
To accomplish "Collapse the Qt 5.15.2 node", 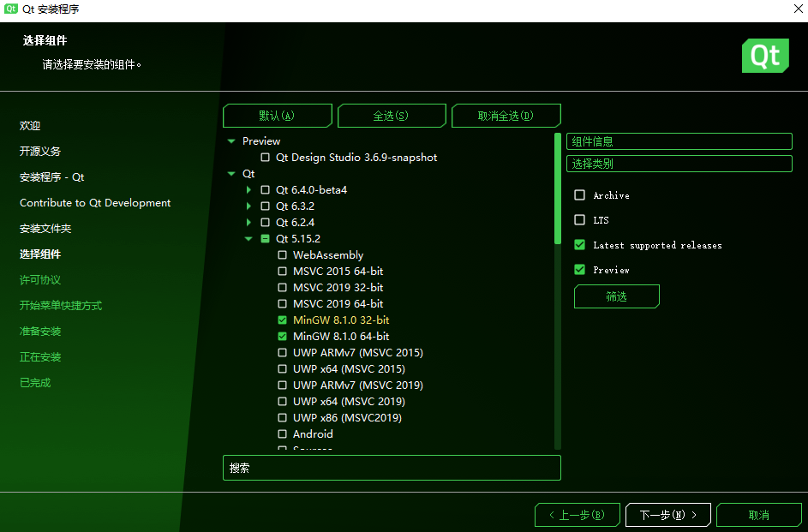I will [x=248, y=238].
